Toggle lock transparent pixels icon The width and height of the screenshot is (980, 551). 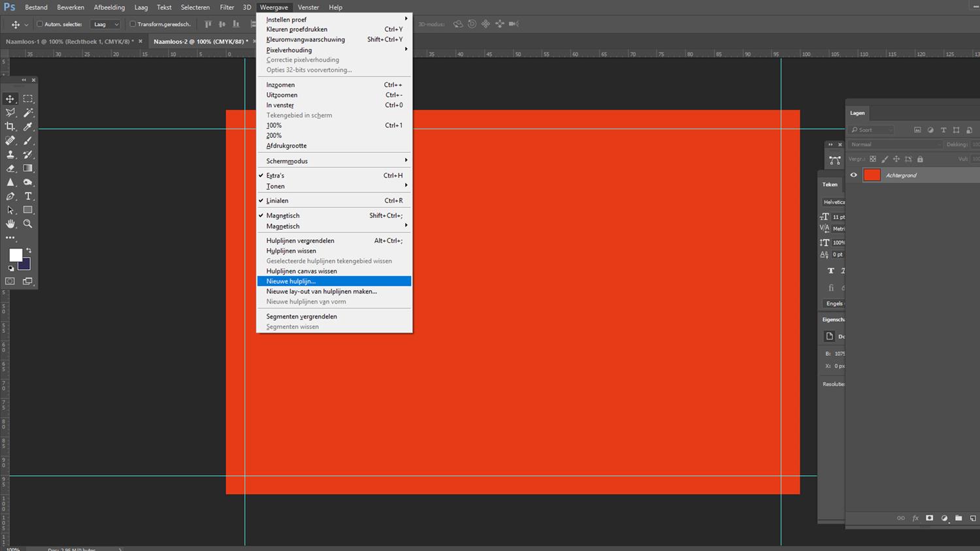click(x=873, y=159)
